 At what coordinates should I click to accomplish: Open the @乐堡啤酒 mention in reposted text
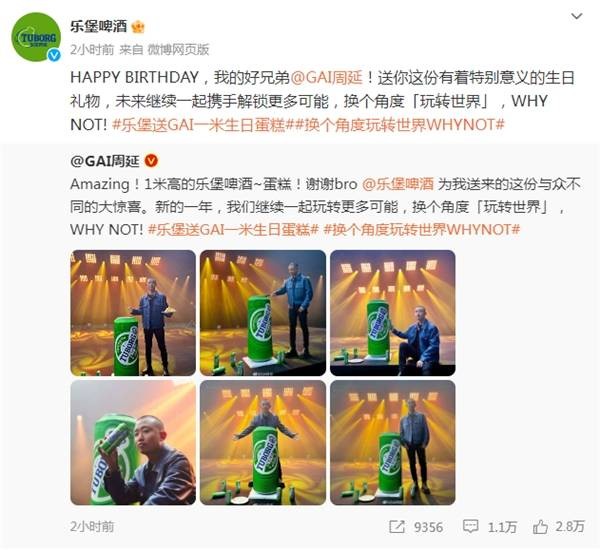[398, 184]
